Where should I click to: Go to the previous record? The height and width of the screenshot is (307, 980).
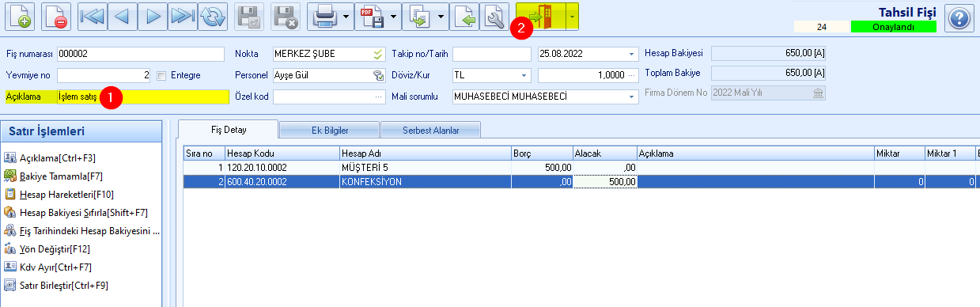pos(123,17)
